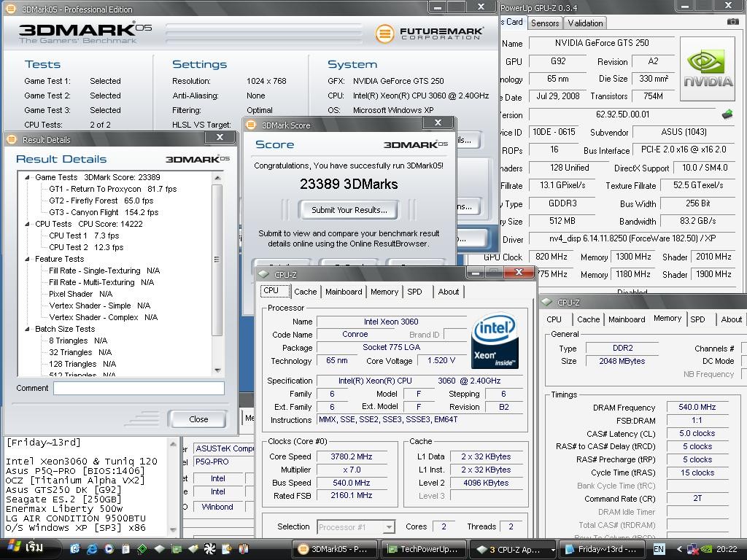Collapse the Game Tests tree node
The height and width of the screenshot is (560, 747).
point(28,177)
